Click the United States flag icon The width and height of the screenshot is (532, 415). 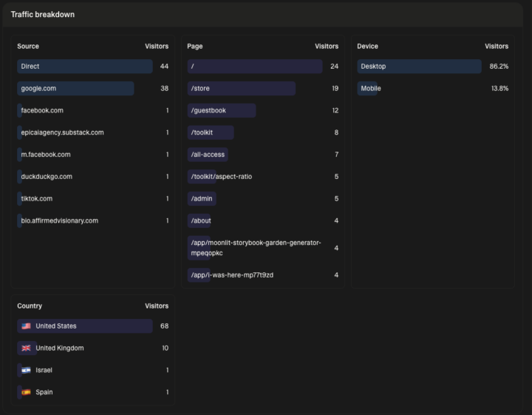point(26,326)
